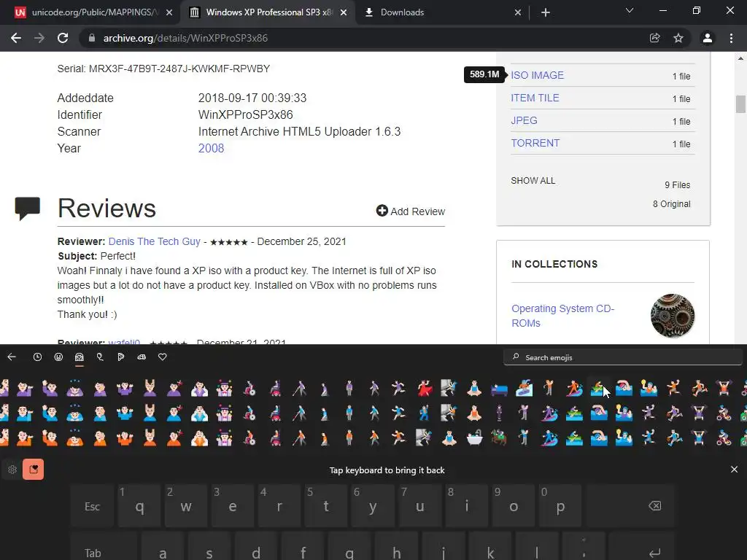This screenshot has height=560, width=747.
Task: Share this page from the address bar
Action: (655, 38)
